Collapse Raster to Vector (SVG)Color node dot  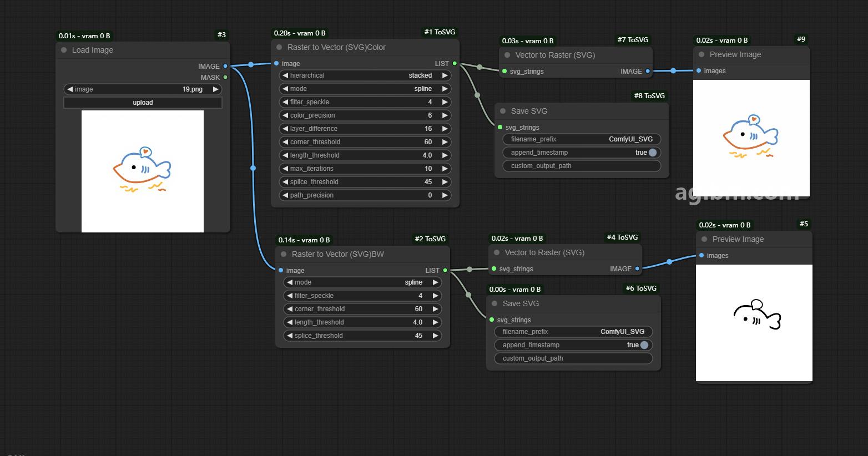click(279, 47)
